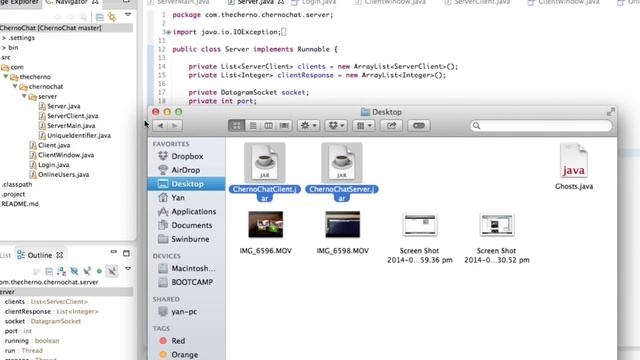Select Screen Shot ending 30.52 pm
640x360 pixels.
(497, 225)
